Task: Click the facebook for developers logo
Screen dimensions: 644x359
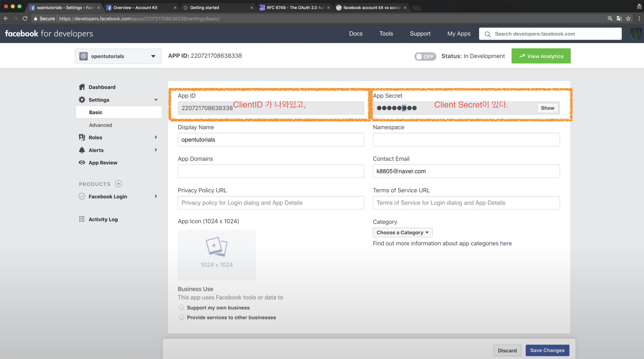Action: (x=49, y=34)
